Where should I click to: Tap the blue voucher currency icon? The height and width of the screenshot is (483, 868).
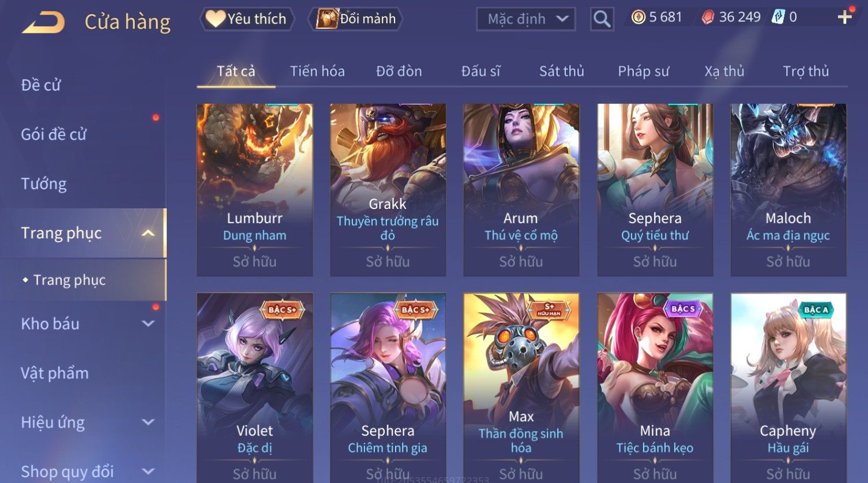coord(778,17)
